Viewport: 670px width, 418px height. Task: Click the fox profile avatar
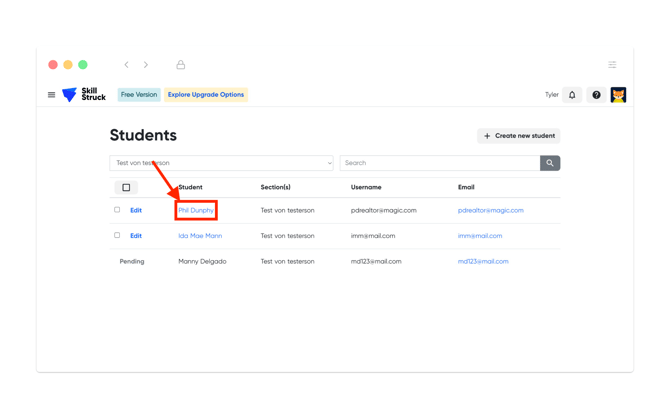[618, 95]
